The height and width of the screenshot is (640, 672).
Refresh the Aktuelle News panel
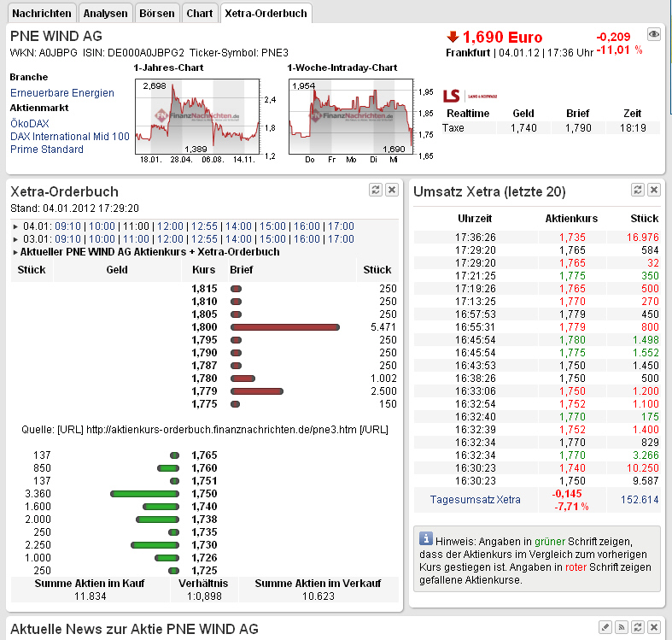coord(638,627)
